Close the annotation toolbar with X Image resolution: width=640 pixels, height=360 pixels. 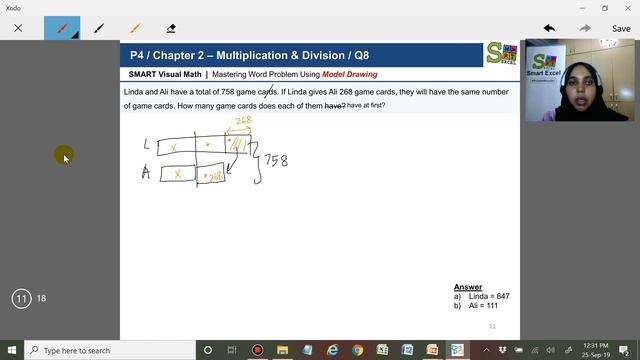pyautogui.click(x=18, y=28)
